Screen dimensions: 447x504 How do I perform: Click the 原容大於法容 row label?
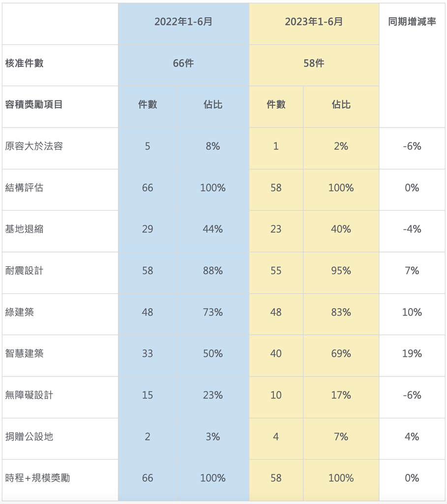pos(34,146)
